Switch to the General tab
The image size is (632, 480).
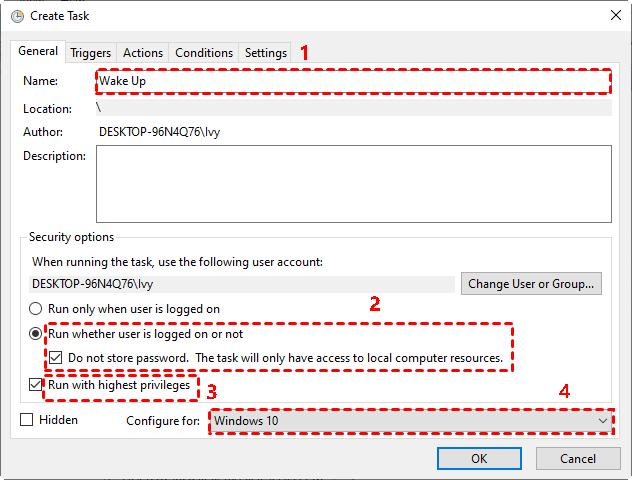coord(38,52)
